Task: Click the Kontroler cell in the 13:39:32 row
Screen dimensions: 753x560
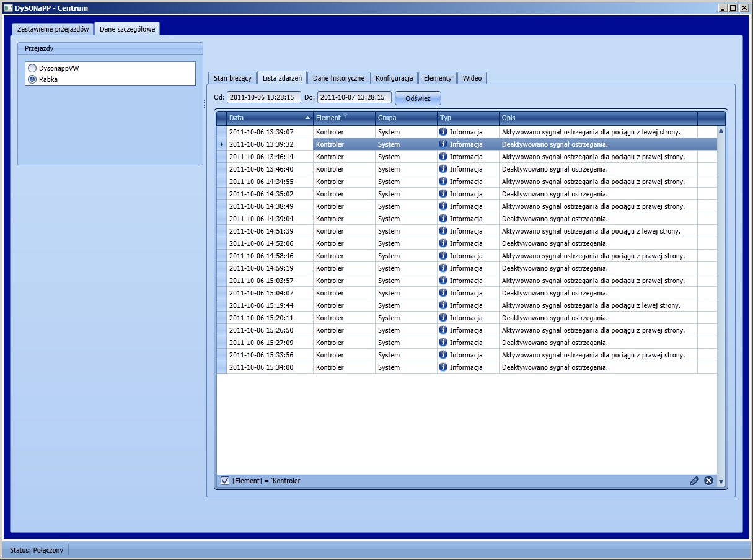Action: click(344, 144)
